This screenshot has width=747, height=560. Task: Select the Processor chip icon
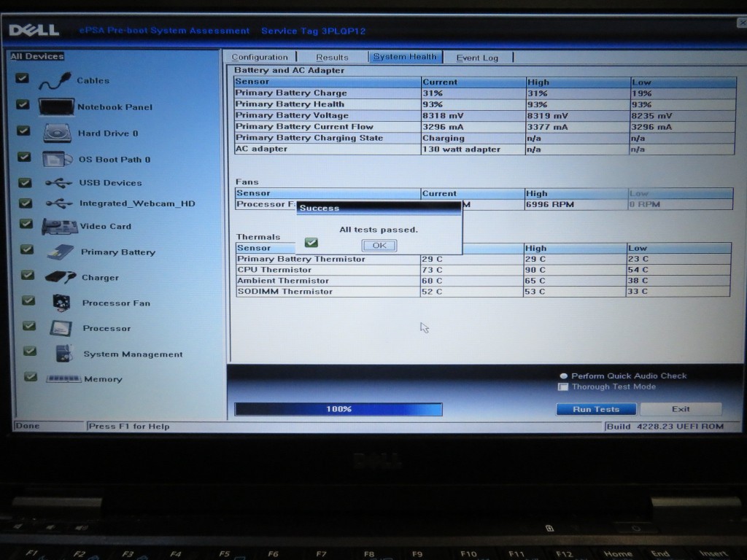point(61,328)
